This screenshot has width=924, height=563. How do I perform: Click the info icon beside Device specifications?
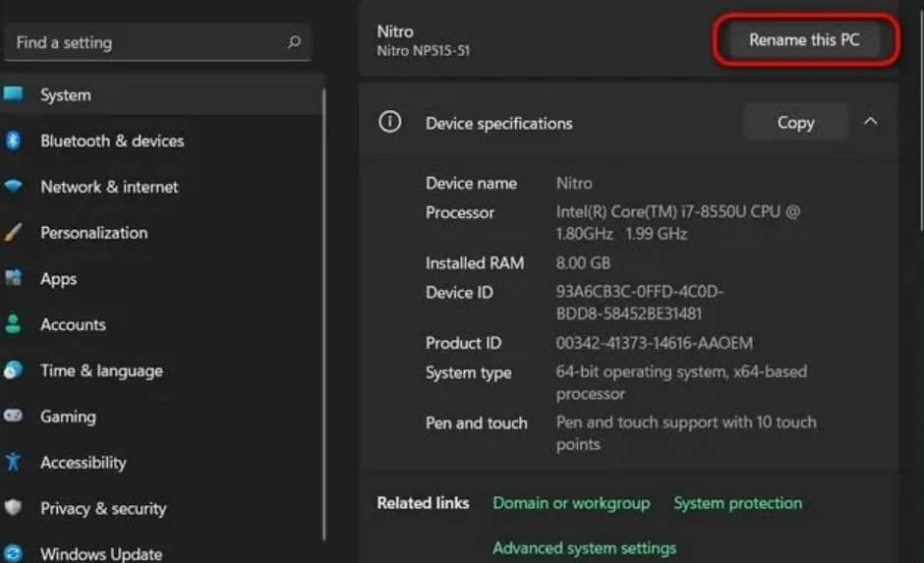point(389,122)
